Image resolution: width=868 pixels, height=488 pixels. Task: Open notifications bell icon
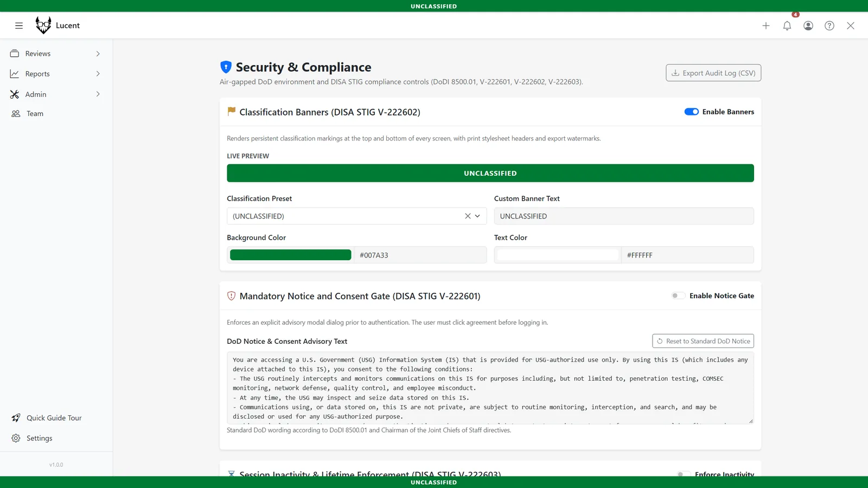[x=787, y=25]
